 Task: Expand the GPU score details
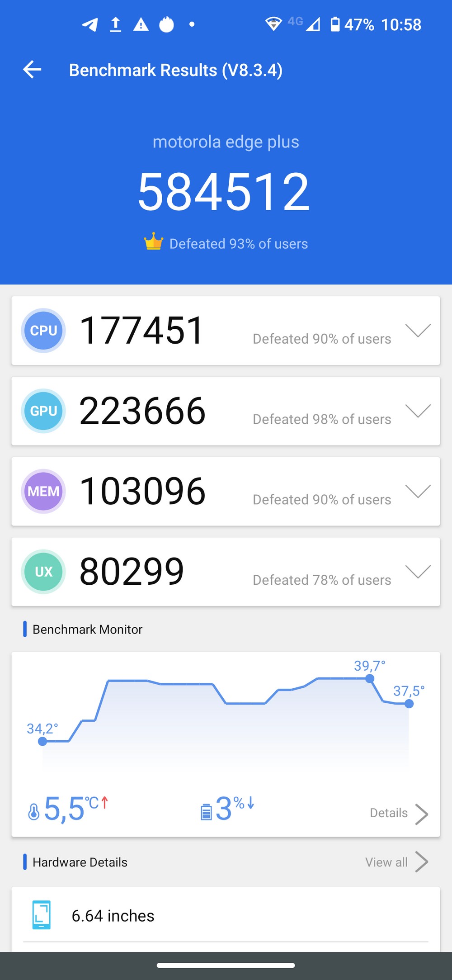[418, 411]
